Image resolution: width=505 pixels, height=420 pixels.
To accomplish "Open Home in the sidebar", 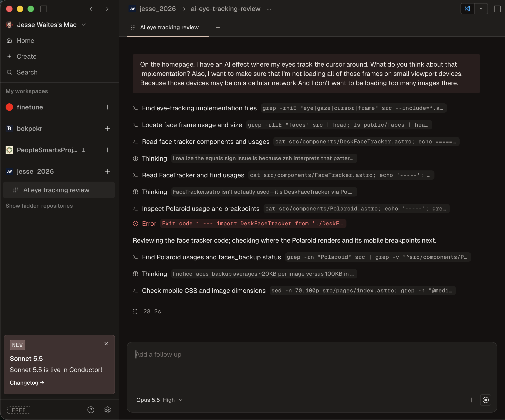I will coord(25,41).
